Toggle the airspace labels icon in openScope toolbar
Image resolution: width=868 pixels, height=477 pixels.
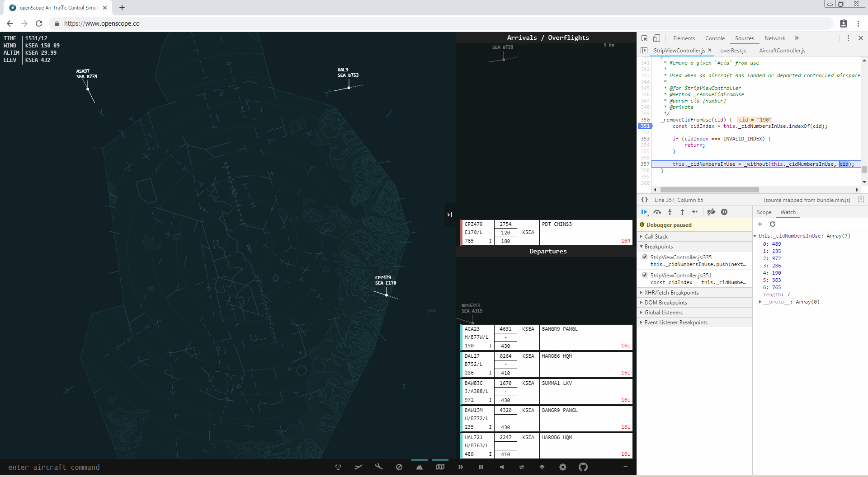pos(338,467)
